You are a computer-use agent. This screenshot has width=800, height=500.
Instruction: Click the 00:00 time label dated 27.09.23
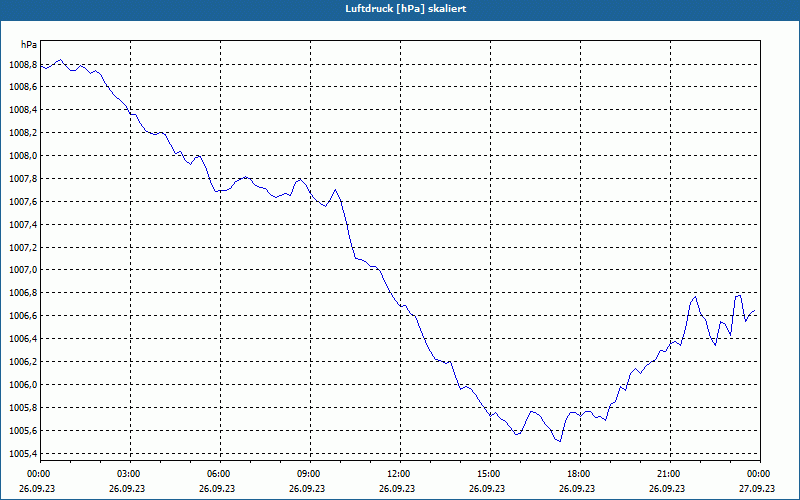tap(758, 474)
